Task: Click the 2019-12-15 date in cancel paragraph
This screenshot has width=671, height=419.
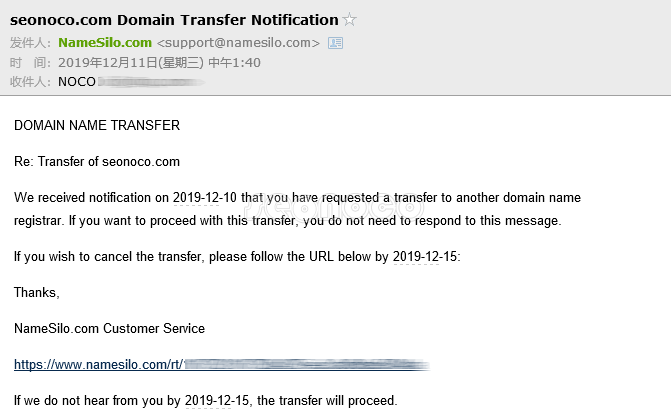Action: pyautogui.click(x=425, y=257)
